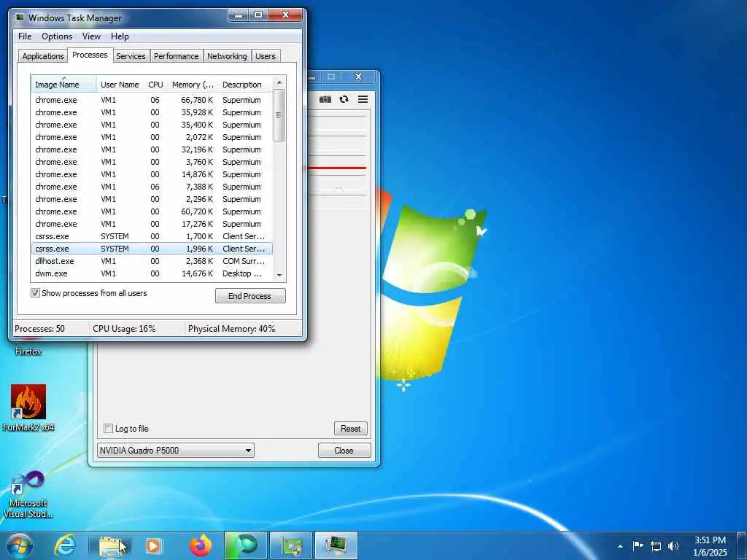Open the NVIDIA Quadro P5000 GPU dropdown
The image size is (747, 560).
click(175, 450)
